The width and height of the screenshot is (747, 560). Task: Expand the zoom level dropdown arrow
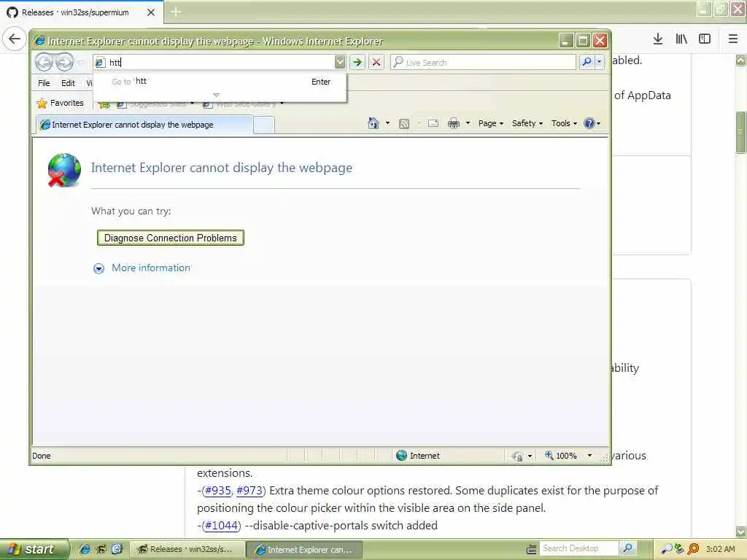pyautogui.click(x=589, y=456)
